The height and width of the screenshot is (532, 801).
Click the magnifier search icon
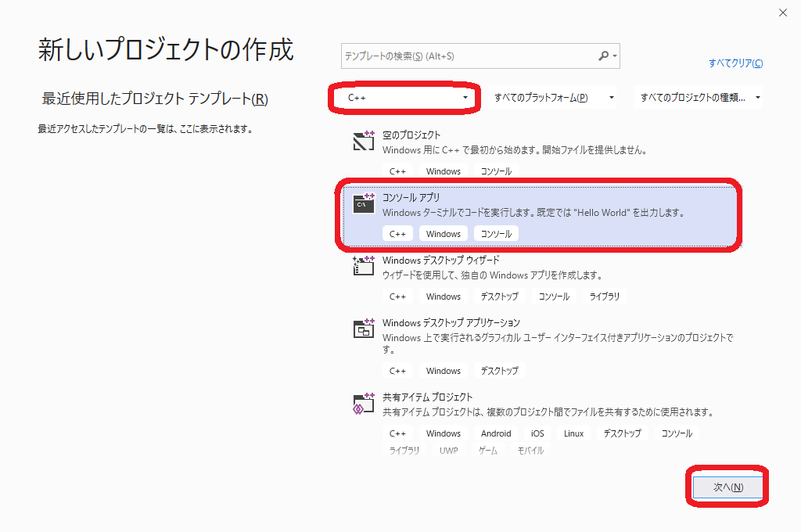[603, 56]
